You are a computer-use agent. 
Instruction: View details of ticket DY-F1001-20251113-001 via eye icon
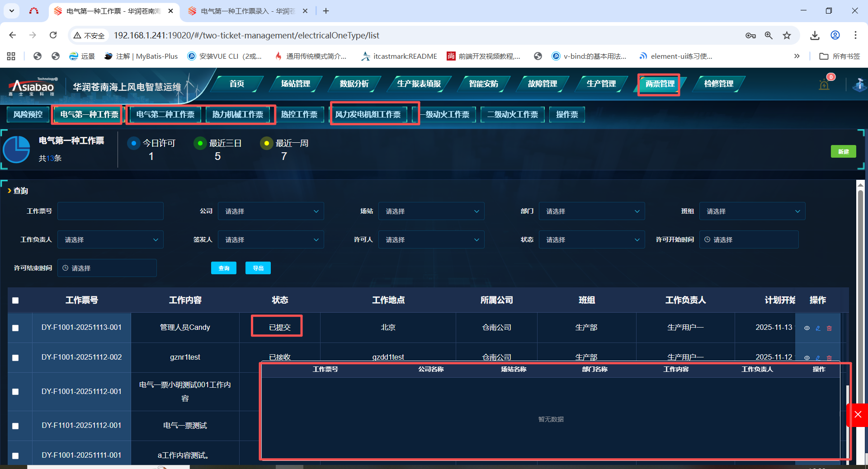click(x=807, y=328)
